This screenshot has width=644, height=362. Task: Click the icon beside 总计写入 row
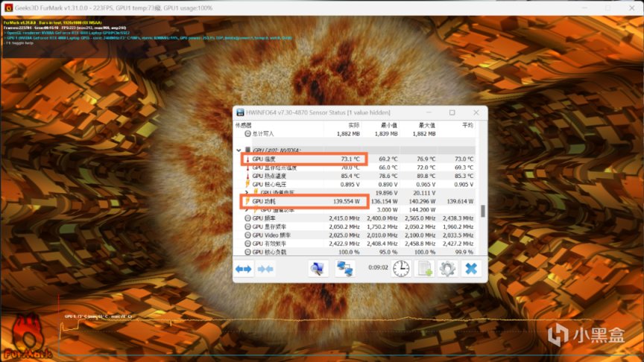click(247, 134)
